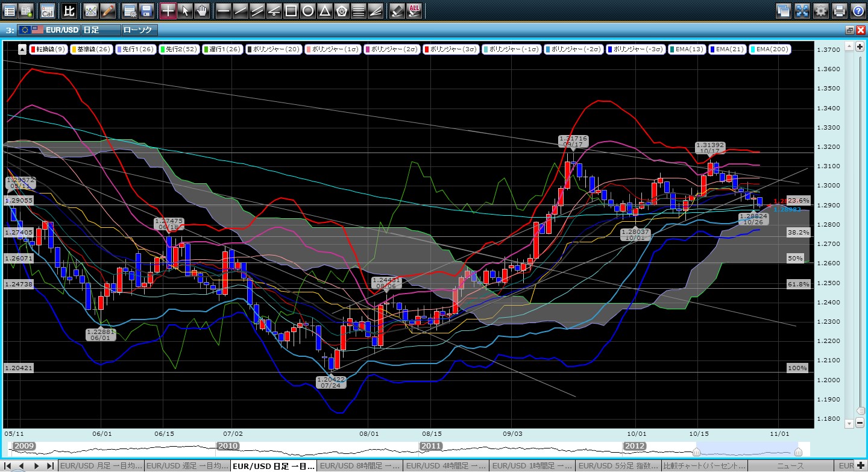Image resolution: width=868 pixels, height=472 pixels.
Task: Choose the rectangle drawing tool
Action: tap(291, 10)
